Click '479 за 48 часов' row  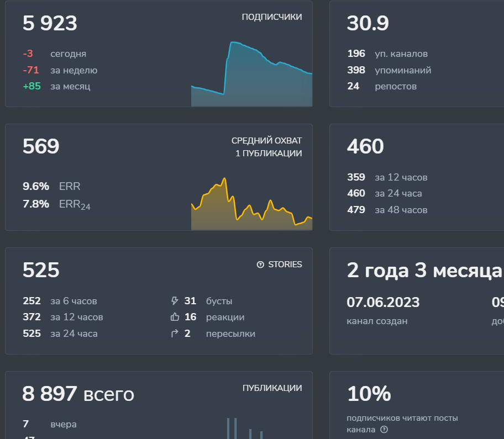click(387, 210)
